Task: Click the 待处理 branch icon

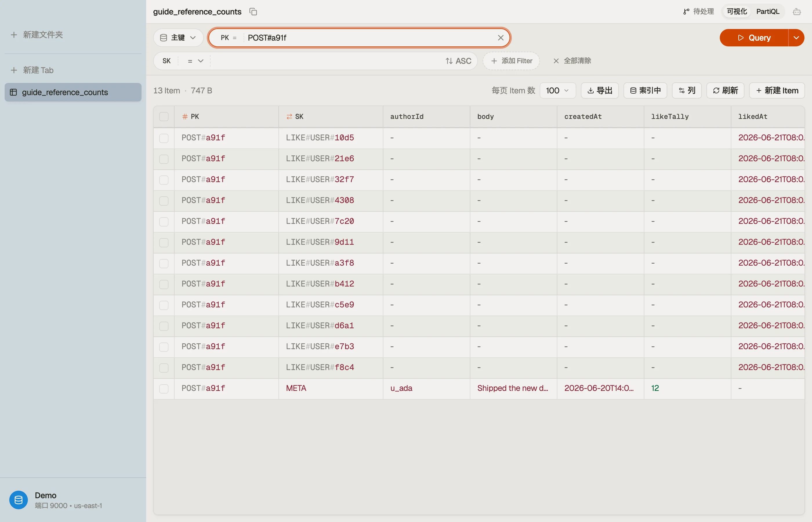Action: (686, 12)
